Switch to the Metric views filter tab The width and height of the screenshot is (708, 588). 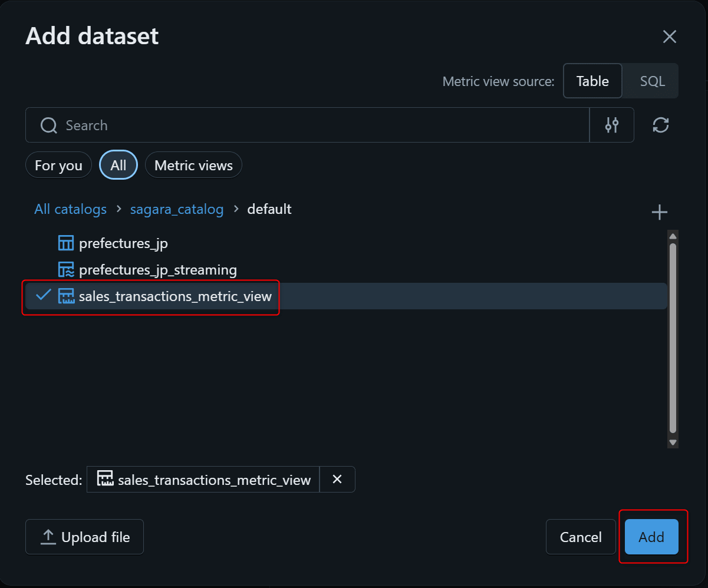[193, 166]
